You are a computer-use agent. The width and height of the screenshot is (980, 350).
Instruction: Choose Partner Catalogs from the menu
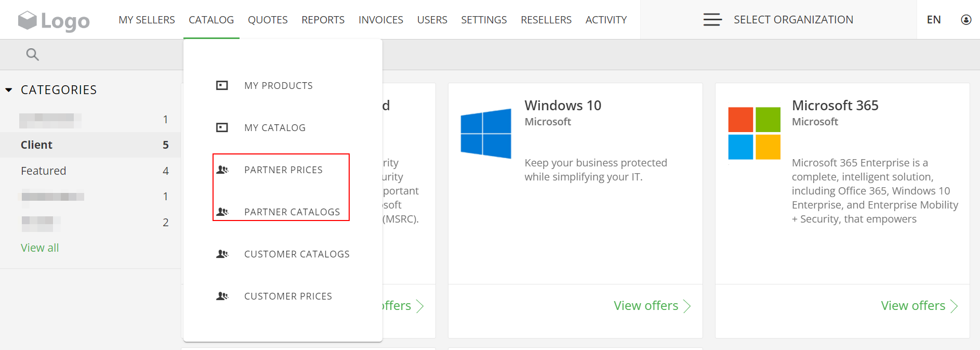[x=292, y=212]
